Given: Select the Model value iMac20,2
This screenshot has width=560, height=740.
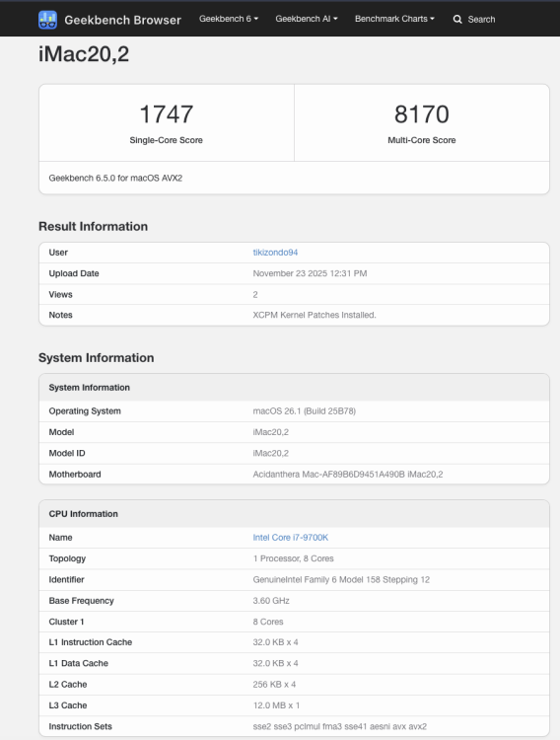Looking at the screenshot, I should tap(271, 432).
